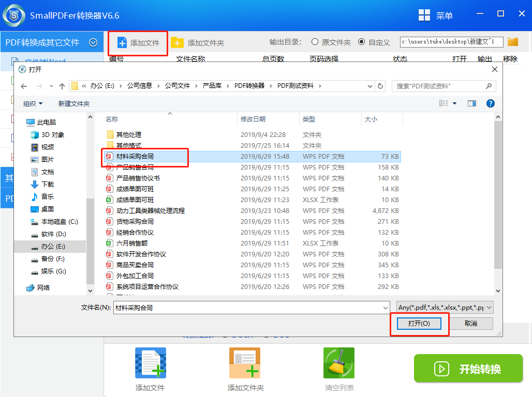Click the help question mark icon in dialog
The width and height of the screenshot is (532, 397).
(490, 103)
